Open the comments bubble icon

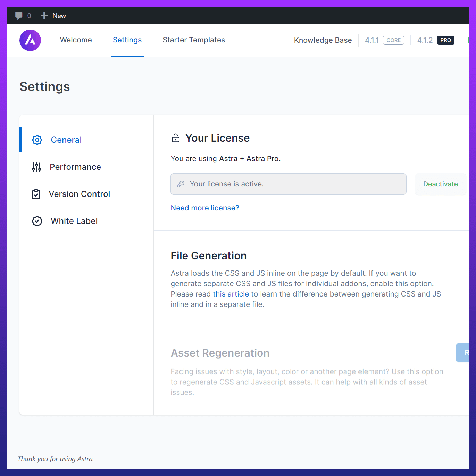pos(19,16)
